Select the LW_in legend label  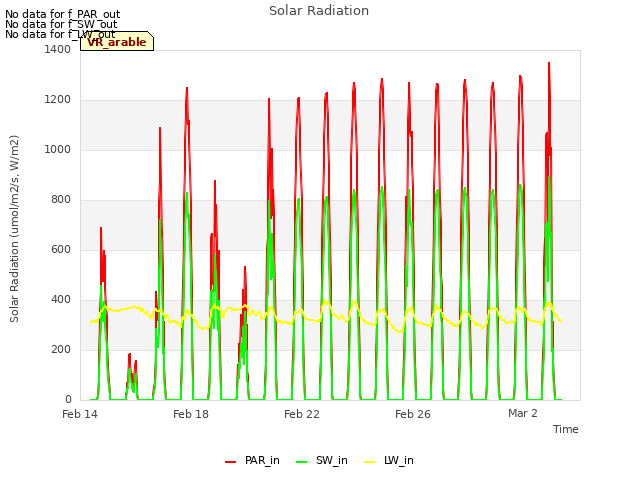(x=398, y=460)
